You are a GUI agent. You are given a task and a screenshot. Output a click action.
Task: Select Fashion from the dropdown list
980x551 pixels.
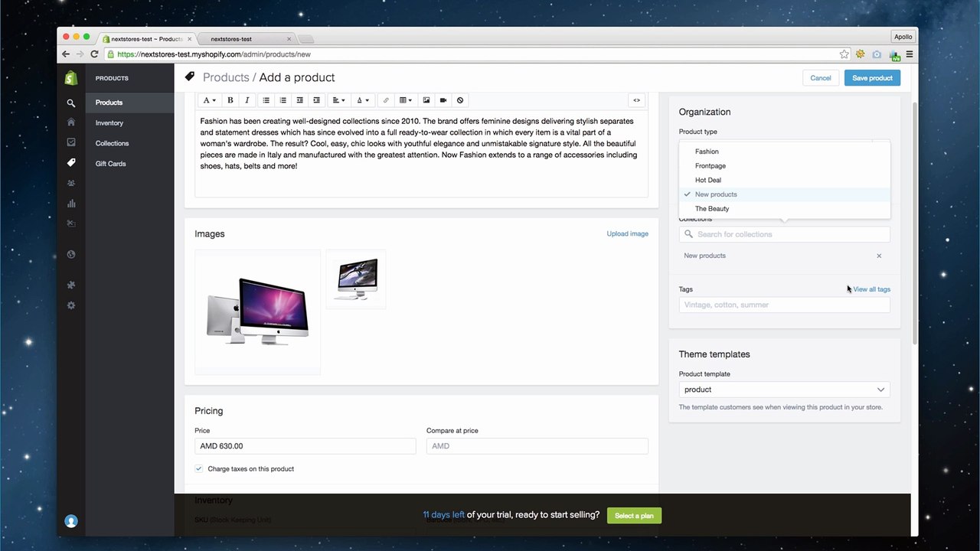tap(785, 152)
